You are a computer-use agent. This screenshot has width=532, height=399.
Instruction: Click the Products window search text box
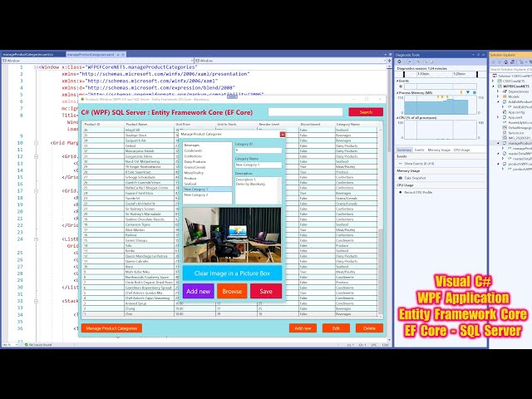pos(305,112)
